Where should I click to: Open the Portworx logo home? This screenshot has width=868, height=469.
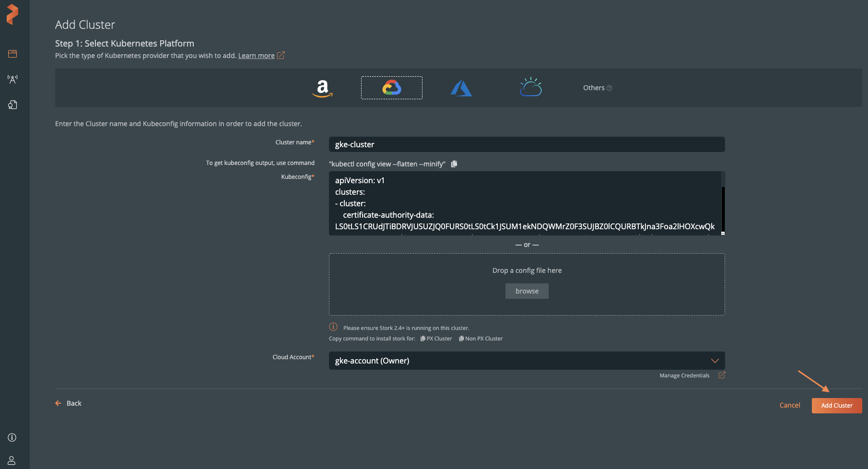click(x=12, y=14)
